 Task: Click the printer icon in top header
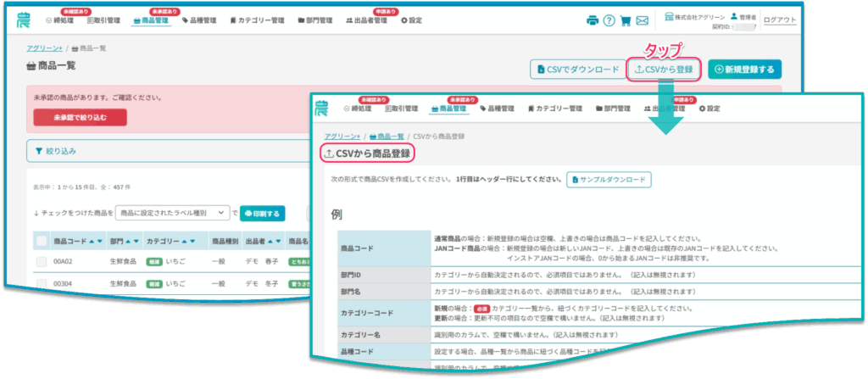(x=593, y=20)
